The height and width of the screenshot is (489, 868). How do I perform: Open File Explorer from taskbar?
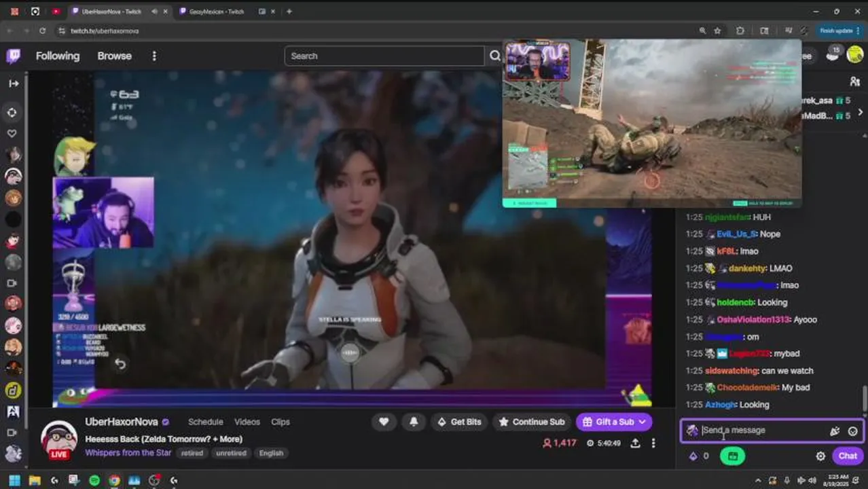(35, 480)
